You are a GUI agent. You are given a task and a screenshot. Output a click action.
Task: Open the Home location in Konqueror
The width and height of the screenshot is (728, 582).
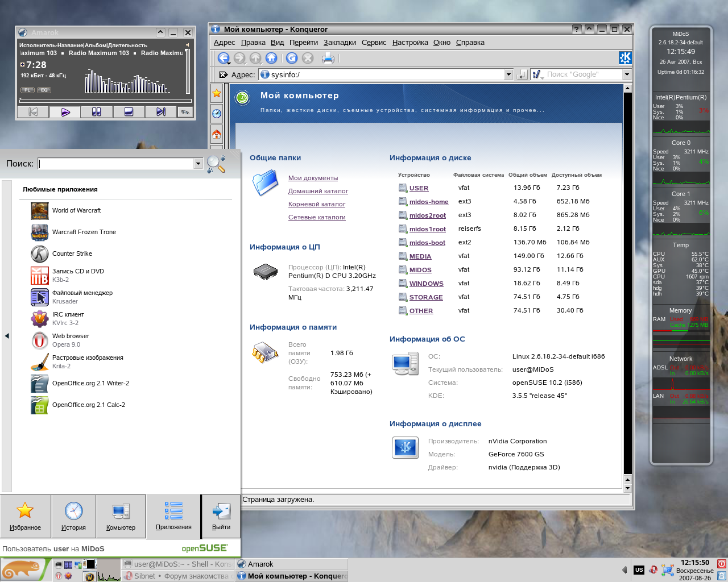tap(271, 58)
